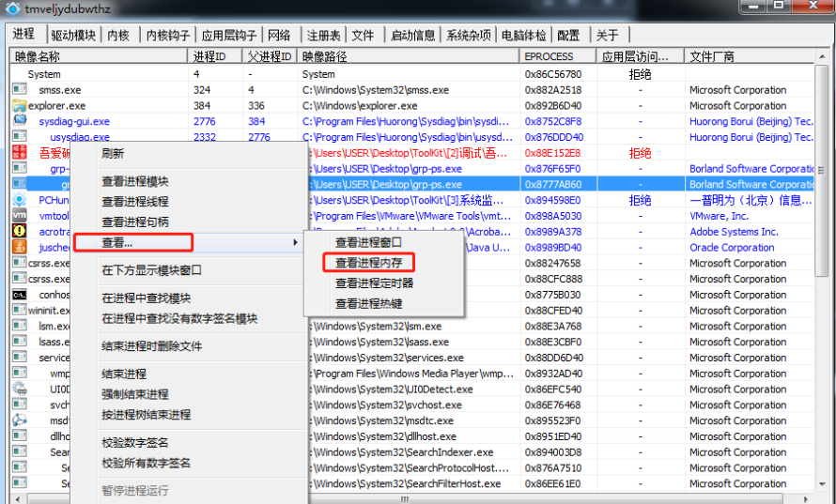Click vendor Oracle Corporation
Screen dimensions: 836x504
tap(732, 247)
